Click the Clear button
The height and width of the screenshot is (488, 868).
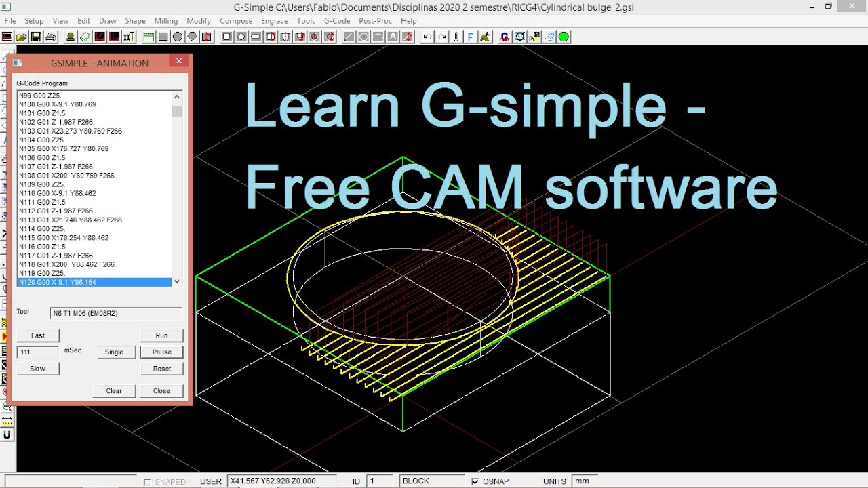[x=114, y=390]
